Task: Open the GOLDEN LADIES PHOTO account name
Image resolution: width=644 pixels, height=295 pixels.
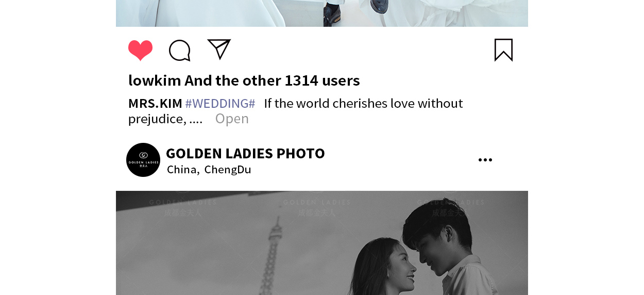Action: click(x=245, y=153)
